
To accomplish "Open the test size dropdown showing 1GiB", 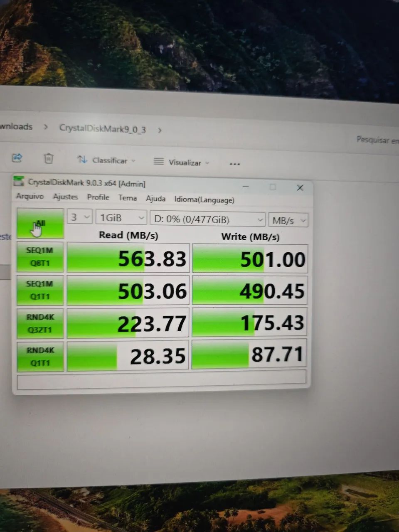I will pos(121,217).
